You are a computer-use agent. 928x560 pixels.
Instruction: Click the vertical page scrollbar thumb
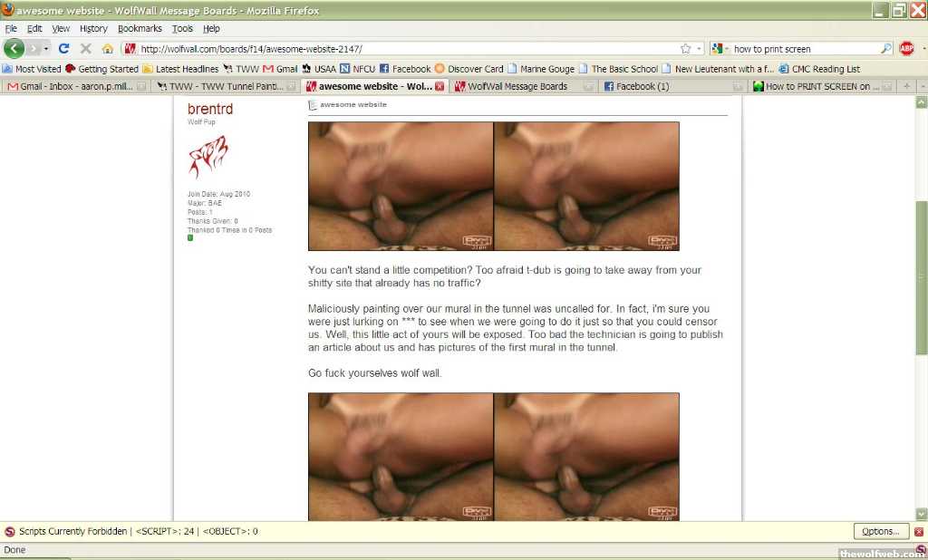(x=921, y=277)
